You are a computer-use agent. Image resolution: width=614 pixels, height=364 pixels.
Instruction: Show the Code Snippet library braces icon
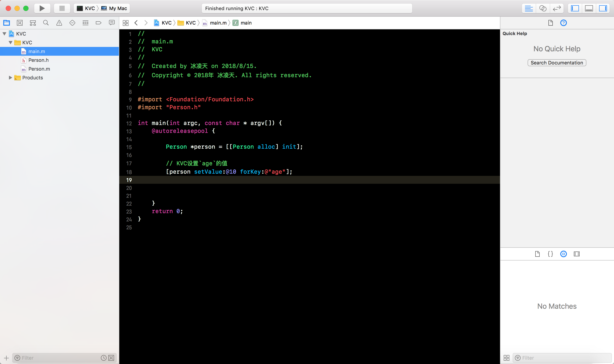pyautogui.click(x=550, y=254)
